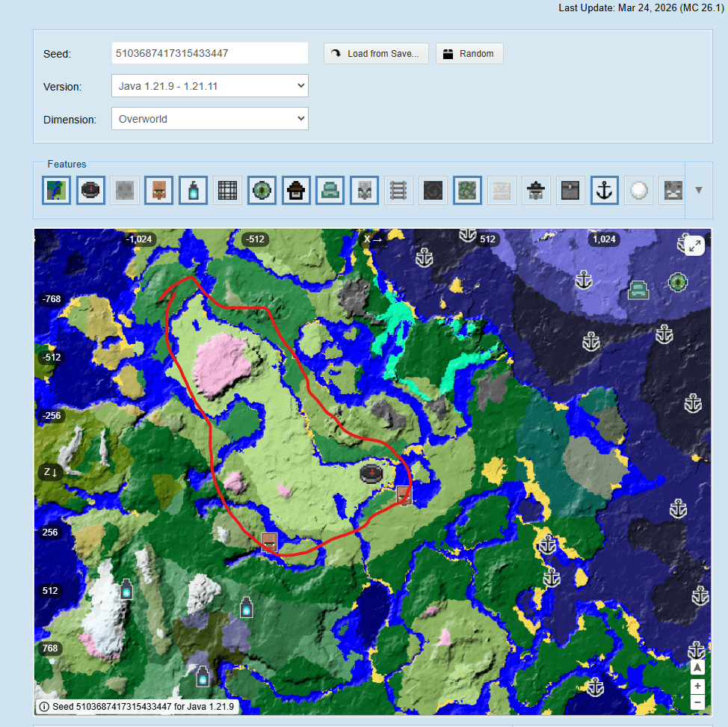Open the Dimension dropdown

click(x=209, y=119)
